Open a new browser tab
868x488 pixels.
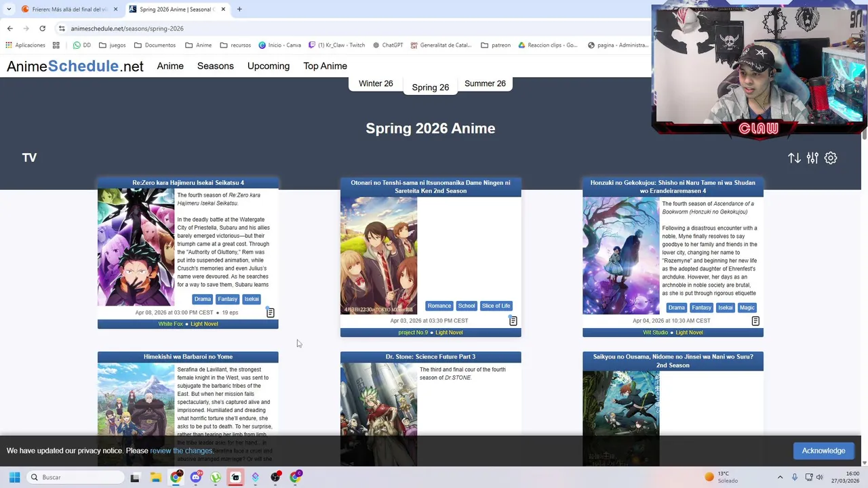(x=239, y=9)
